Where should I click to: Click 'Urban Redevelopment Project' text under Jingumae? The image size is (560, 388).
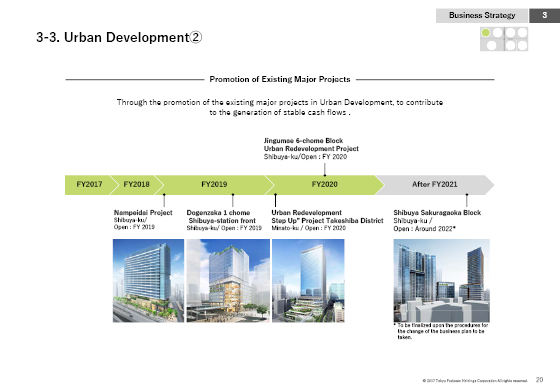[x=311, y=149]
